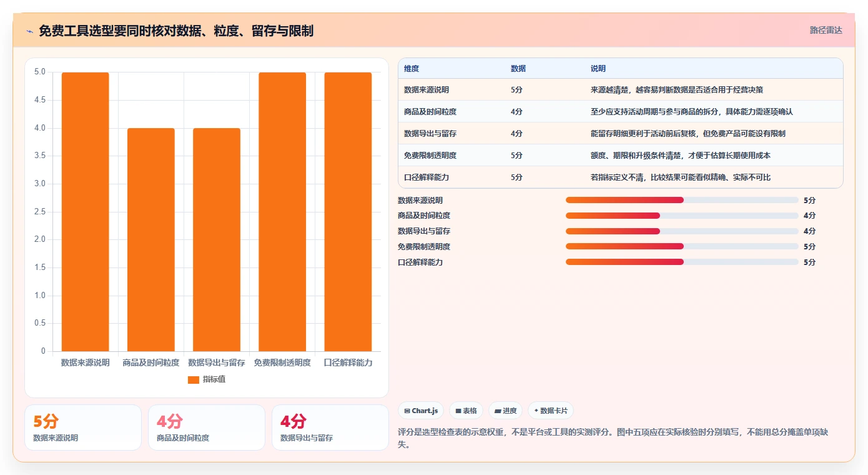
Task: Click the 进度 tag
Action: click(x=505, y=411)
